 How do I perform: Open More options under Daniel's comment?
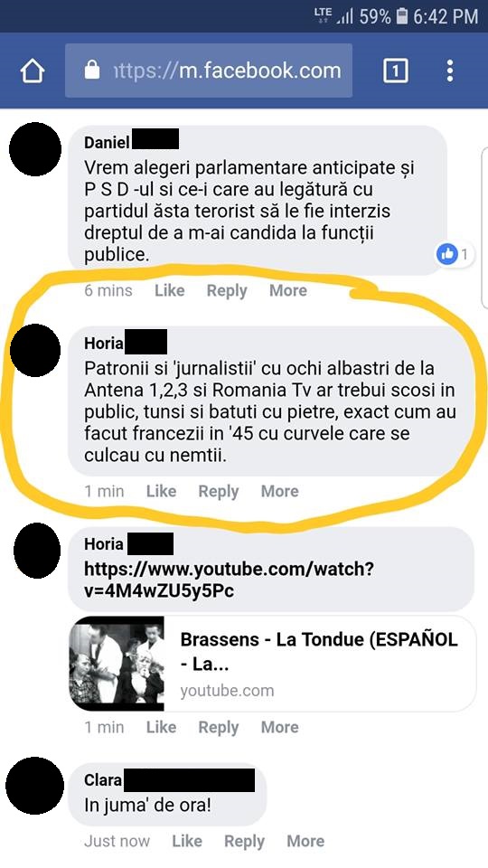(x=287, y=290)
